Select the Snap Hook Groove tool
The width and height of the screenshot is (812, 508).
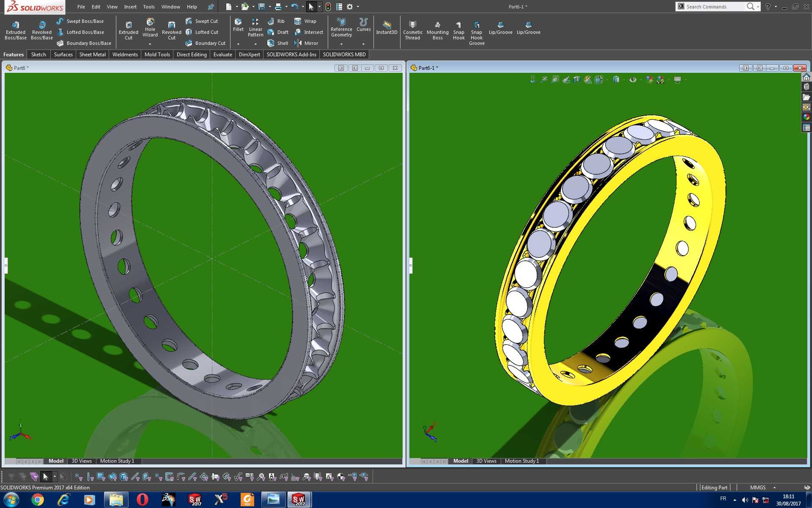[477, 33]
